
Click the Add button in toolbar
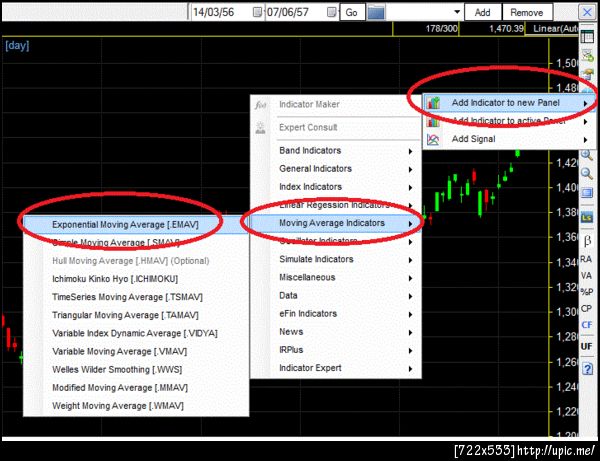pos(483,12)
